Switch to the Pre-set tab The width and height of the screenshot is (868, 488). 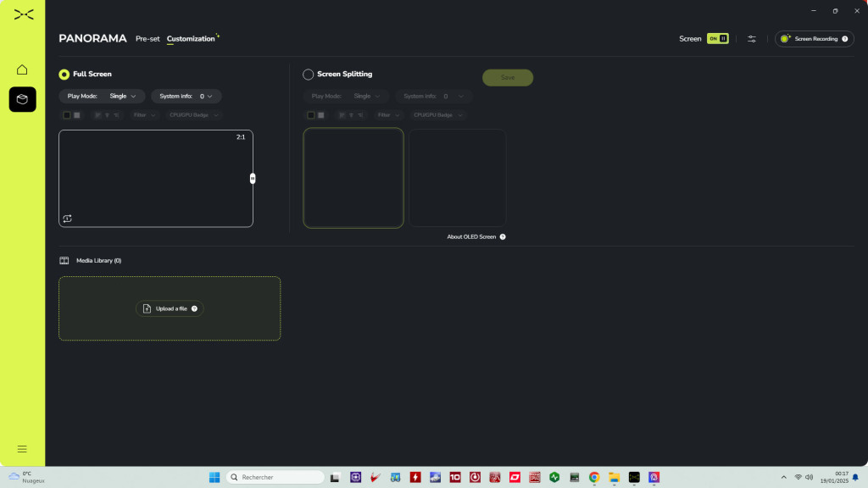coord(147,39)
